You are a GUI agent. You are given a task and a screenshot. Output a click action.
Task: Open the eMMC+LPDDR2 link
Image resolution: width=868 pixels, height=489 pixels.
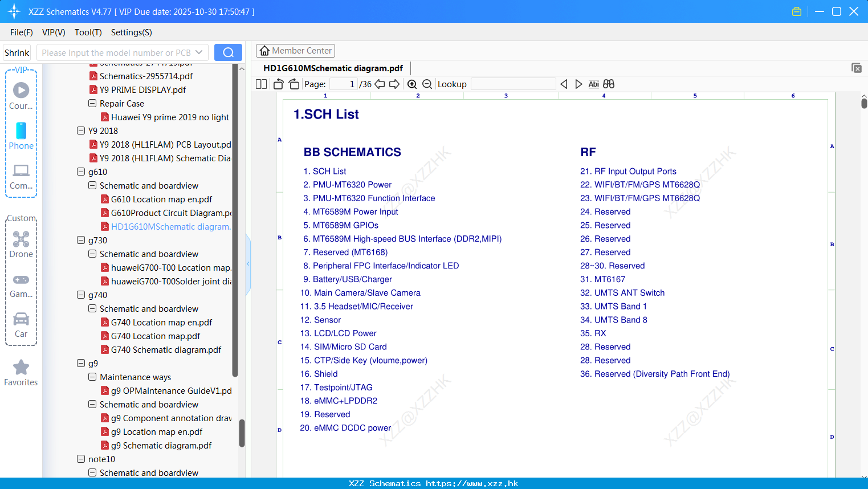339,401
